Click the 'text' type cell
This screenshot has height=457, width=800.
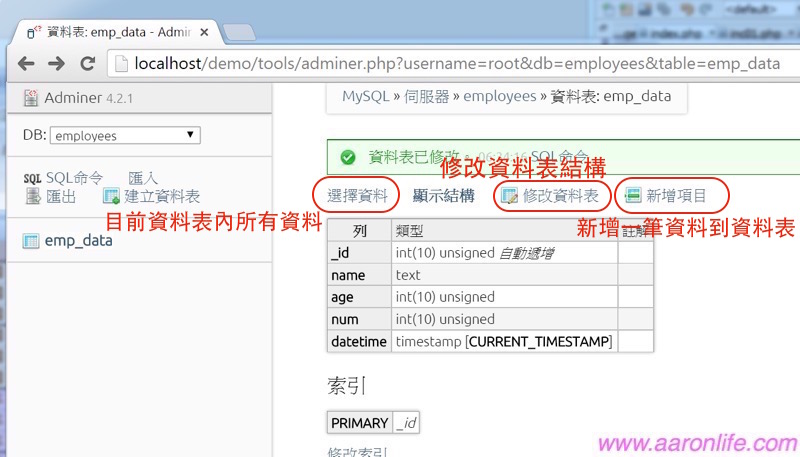505,275
